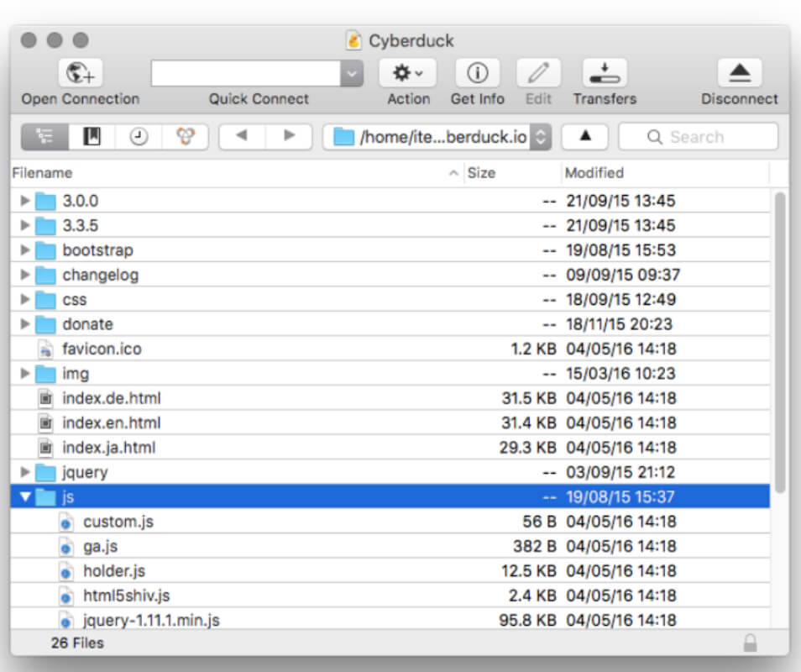Sort by the Modified column
This screenshot has width=801, height=672.
[665, 173]
